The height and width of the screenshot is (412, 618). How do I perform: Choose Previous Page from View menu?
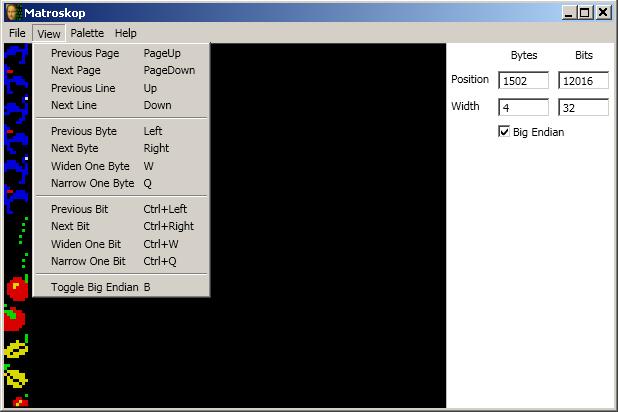click(x=122, y=53)
